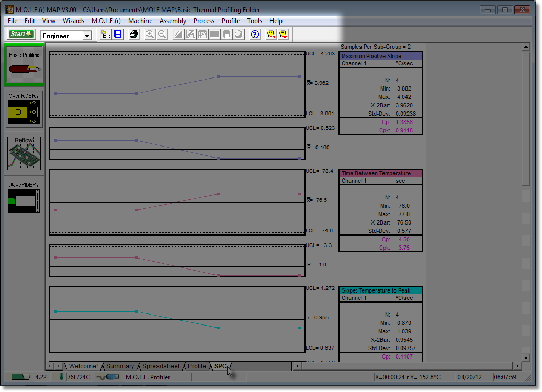
Task: Open the Tools menu
Action: (x=254, y=21)
